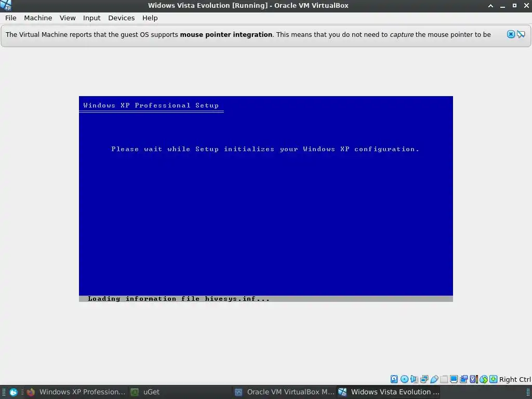Click the optical disc drive indicator
Viewport: 532px width, 399px height.
pos(404,379)
